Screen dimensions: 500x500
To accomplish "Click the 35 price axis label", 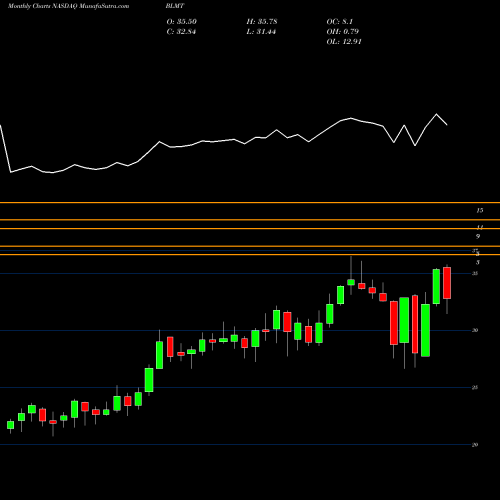I will tap(475, 273).
